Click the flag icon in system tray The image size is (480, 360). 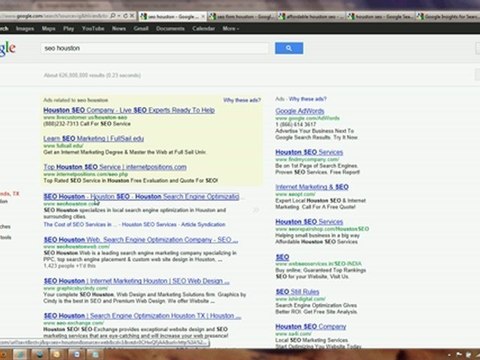[459, 355]
